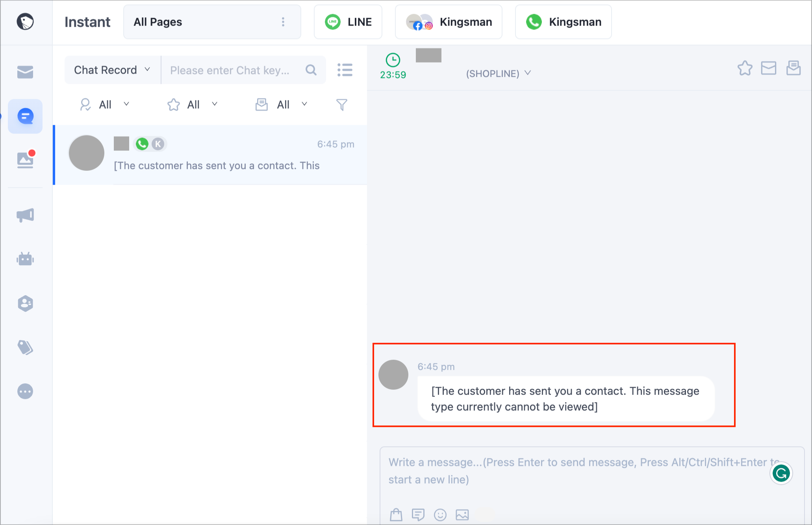Screen dimensions: 812x525
Task: Expand the inbox status All filter dropdown
Action: pos(281,105)
